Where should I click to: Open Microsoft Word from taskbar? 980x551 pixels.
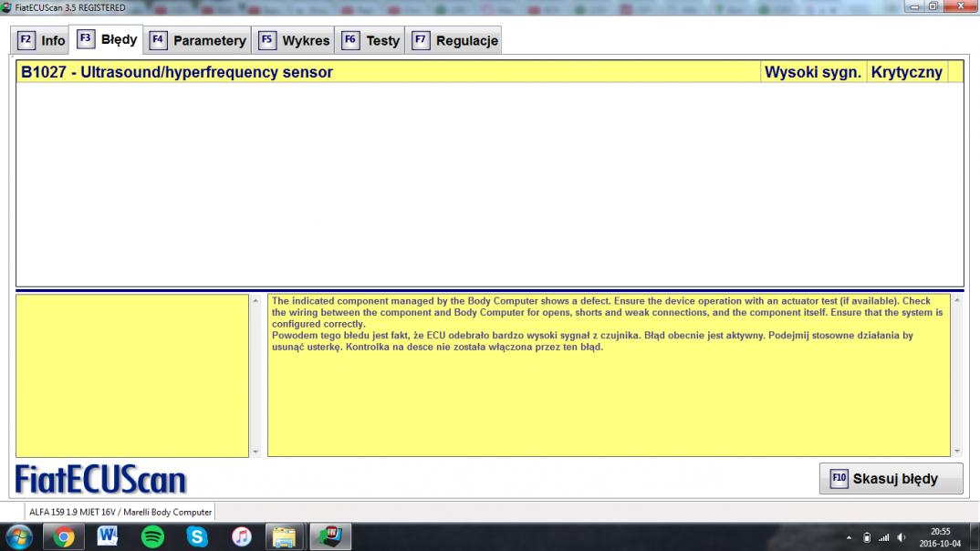click(108, 536)
